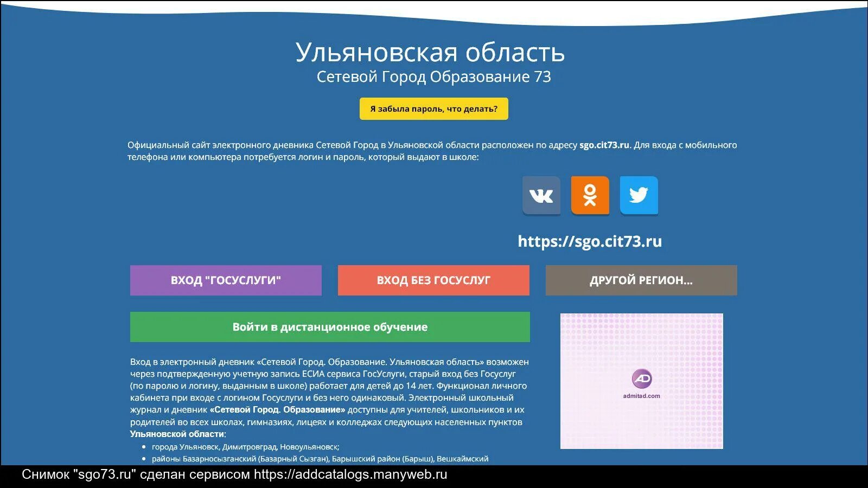
Task: Click the purple ВХОД "ГОСУСЛУГИ" button
Action: click(226, 280)
